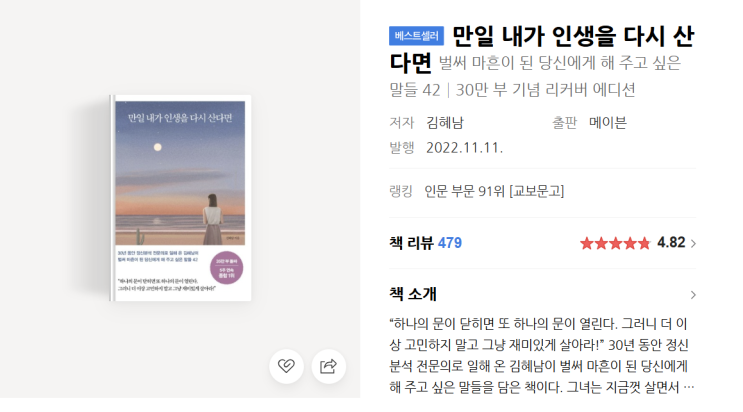The image size is (743, 412).
Task: Open the book cover thumbnail
Action: pyautogui.click(x=180, y=198)
